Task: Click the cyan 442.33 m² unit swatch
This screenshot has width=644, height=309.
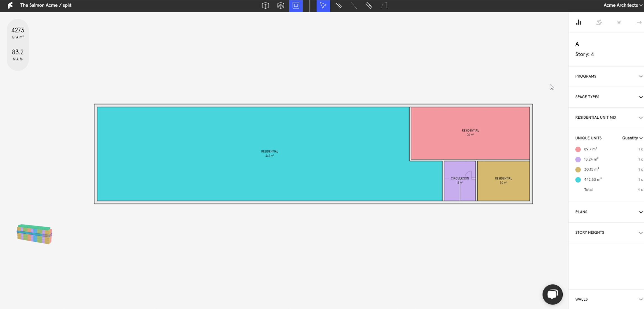Action: (578, 180)
